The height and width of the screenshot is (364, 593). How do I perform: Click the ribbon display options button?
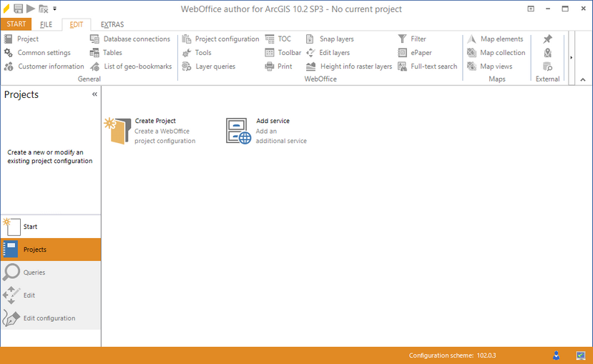pyautogui.click(x=531, y=9)
